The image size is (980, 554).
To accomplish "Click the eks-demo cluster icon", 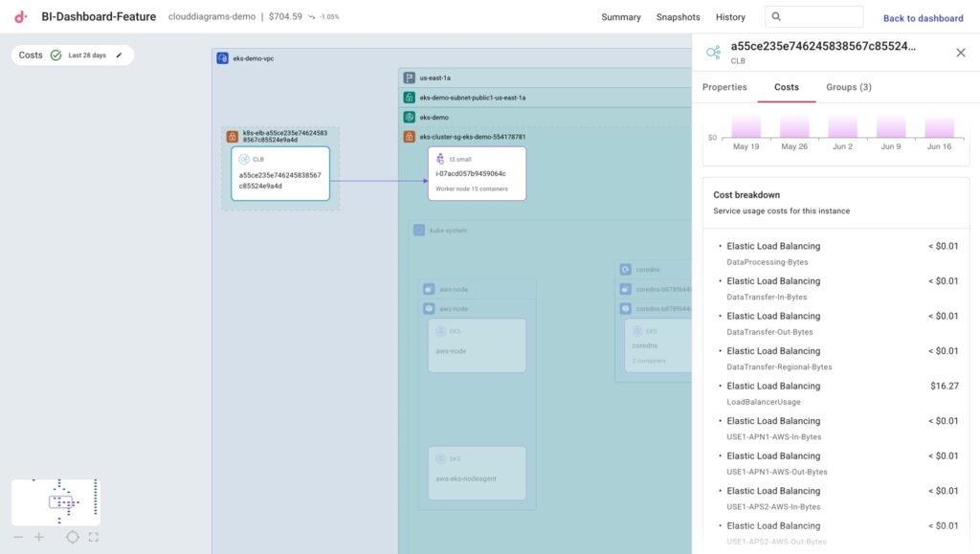I will tap(410, 117).
